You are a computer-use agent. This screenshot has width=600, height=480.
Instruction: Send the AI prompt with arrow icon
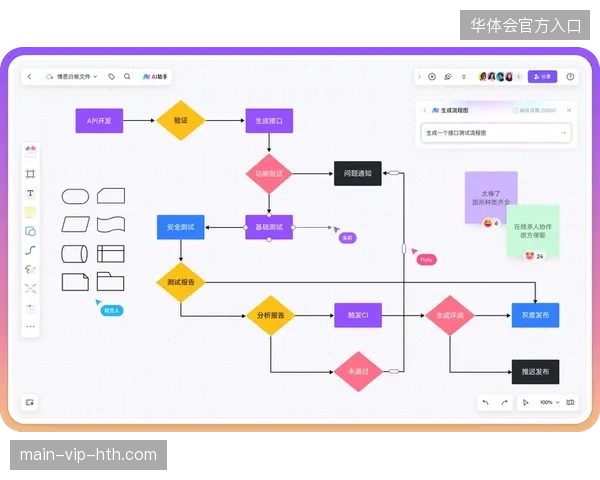564,133
